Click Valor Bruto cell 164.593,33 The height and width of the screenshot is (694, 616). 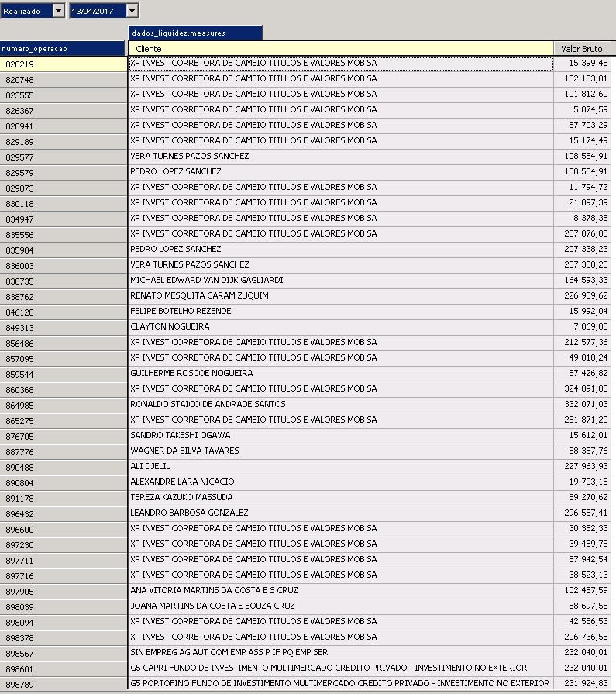582,280
